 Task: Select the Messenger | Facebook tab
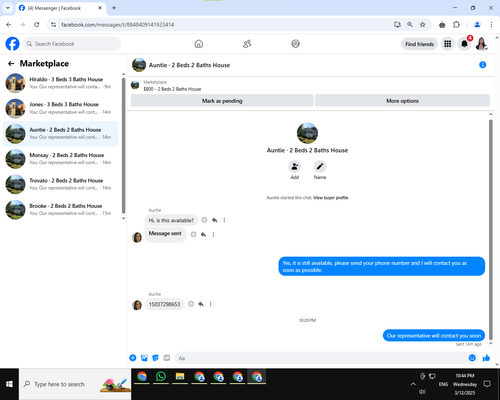[61, 8]
